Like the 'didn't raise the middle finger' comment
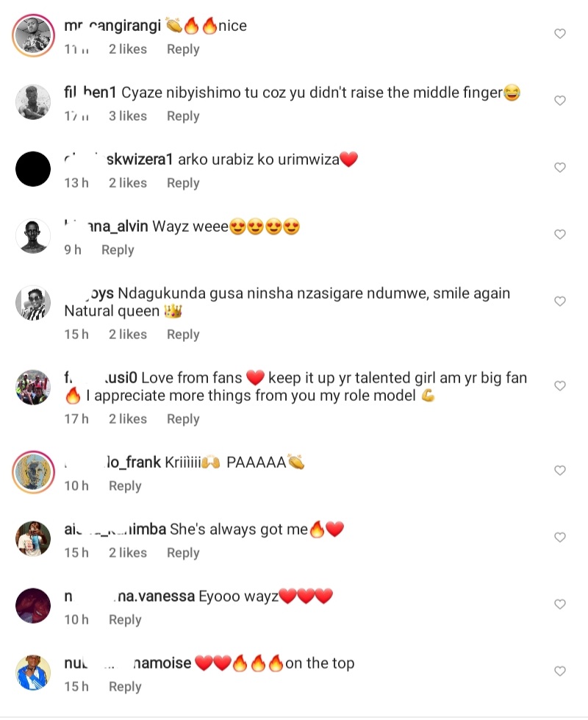This screenshot has width=588, height=720. pyautogui.click(x=559, y=101)
